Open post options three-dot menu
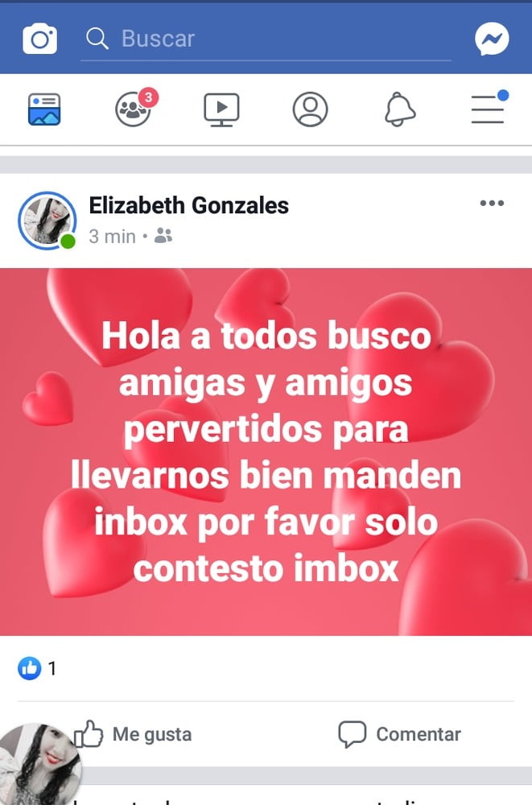 click(492, 204)
